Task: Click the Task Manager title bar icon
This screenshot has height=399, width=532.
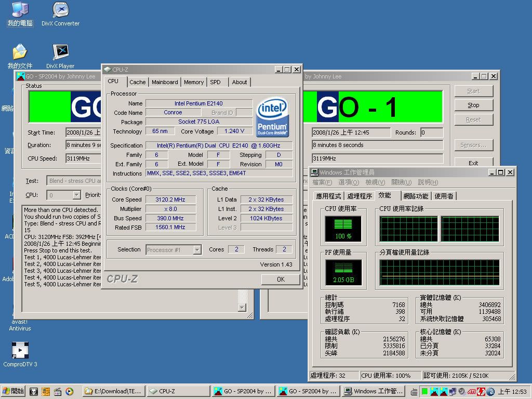Action: point(314,172)
